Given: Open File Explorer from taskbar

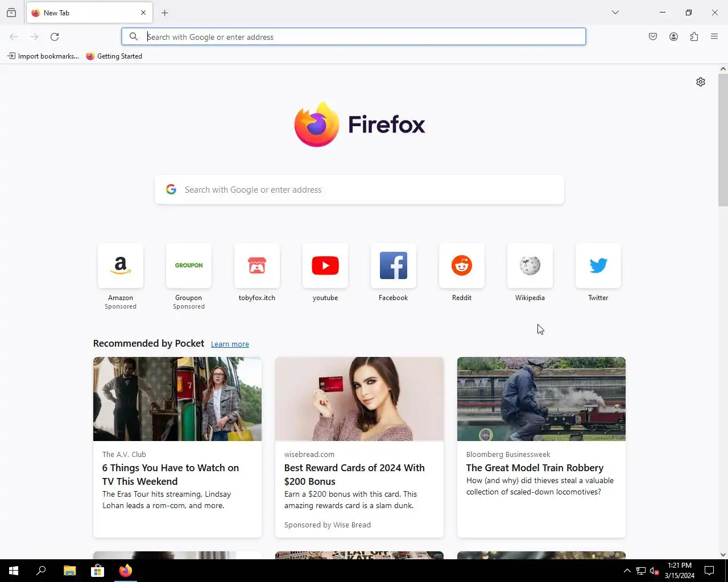Looking at the screenshot, I should tap(69, 571).
